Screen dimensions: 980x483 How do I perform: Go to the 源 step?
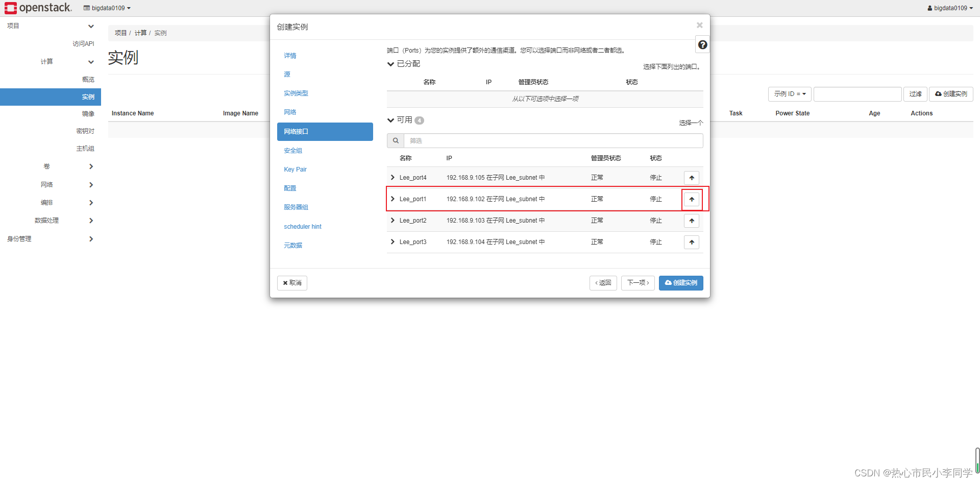click(287, 75)
